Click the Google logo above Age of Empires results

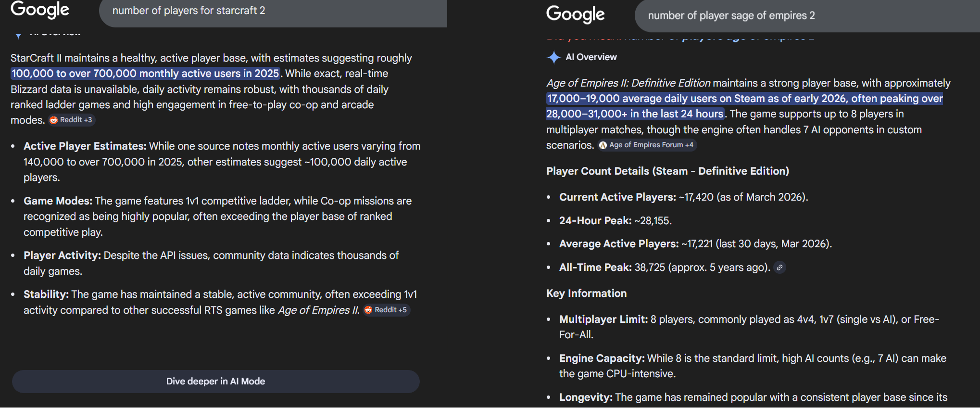pyautogui.click(x=575, y=14)
